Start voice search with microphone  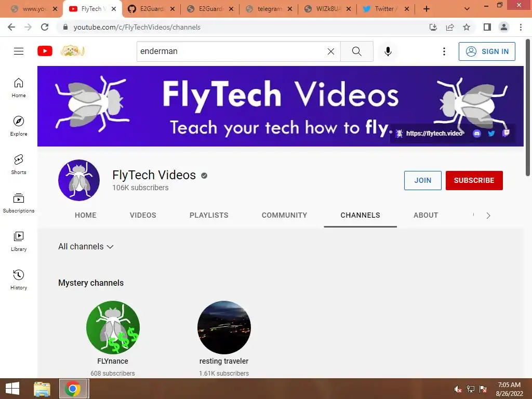pos(388,51)
